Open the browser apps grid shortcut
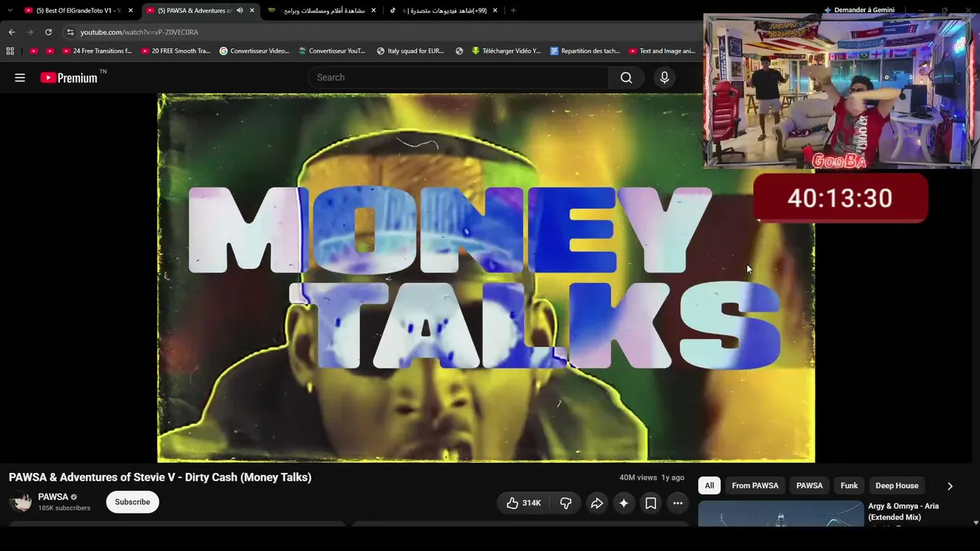Viewport: 980px width, 551px height. click(10, 51)
